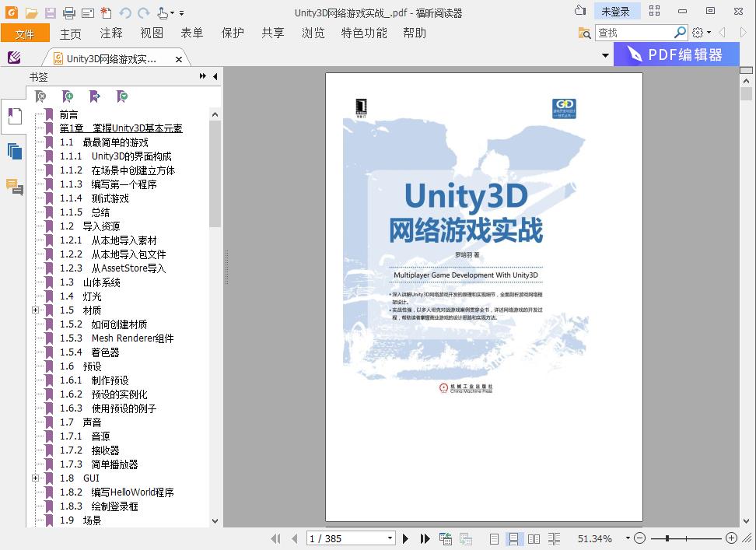This screenshot has width=756, height=550.
Task: Jump to the first page
Action: [x=275, y=538]
